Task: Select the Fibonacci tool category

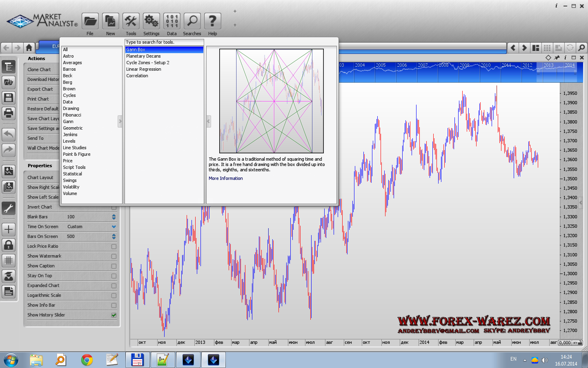Action: click(72, 115)
